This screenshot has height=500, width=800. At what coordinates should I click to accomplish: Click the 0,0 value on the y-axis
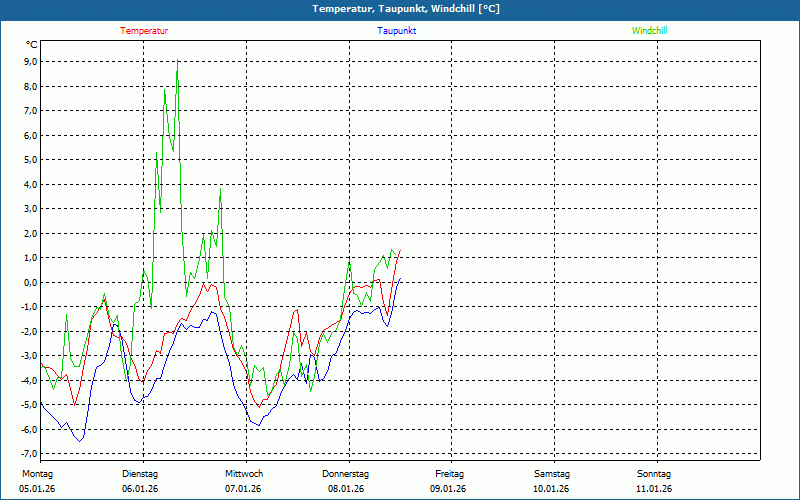coord(30,282)
